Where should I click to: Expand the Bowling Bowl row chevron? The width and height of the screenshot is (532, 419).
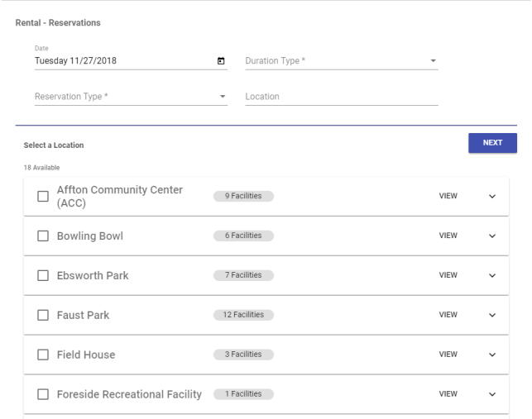click(x=492, y=236)
